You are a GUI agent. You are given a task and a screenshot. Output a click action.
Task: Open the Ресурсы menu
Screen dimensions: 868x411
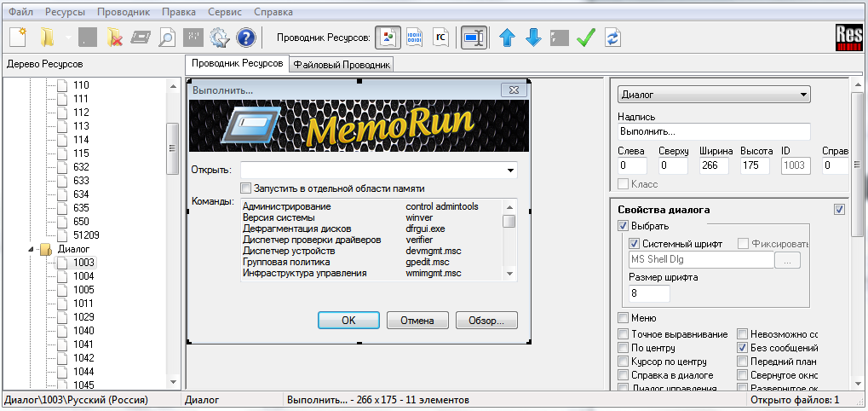65,12
